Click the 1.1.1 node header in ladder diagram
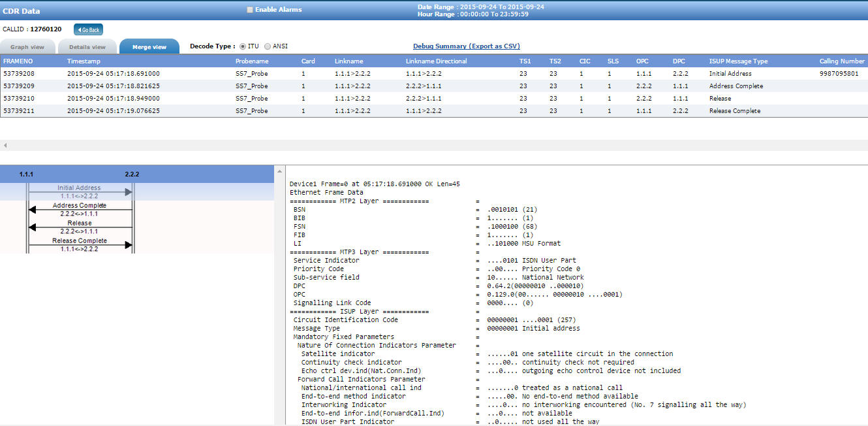This screenshot has height=426, width=868. tap(27, 174)
